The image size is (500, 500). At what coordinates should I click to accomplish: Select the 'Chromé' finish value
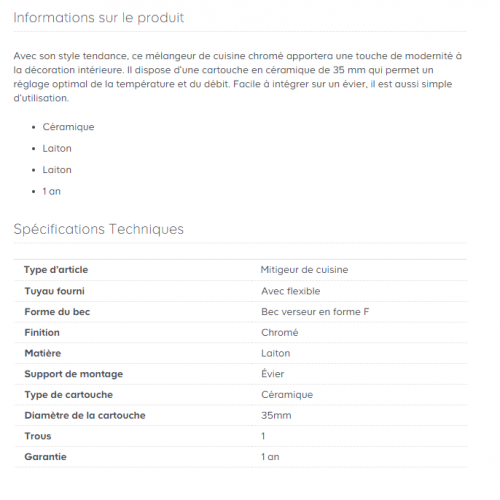pos(280,332)
